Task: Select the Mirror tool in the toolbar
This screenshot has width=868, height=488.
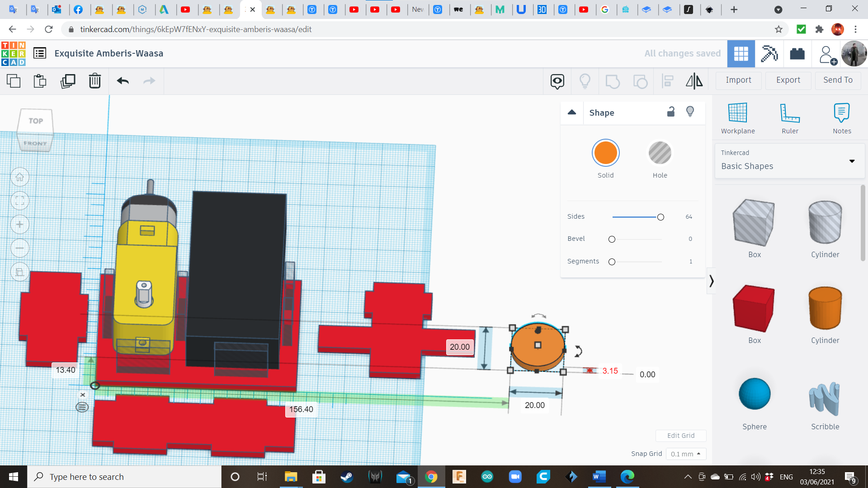Action: [694, 81]
